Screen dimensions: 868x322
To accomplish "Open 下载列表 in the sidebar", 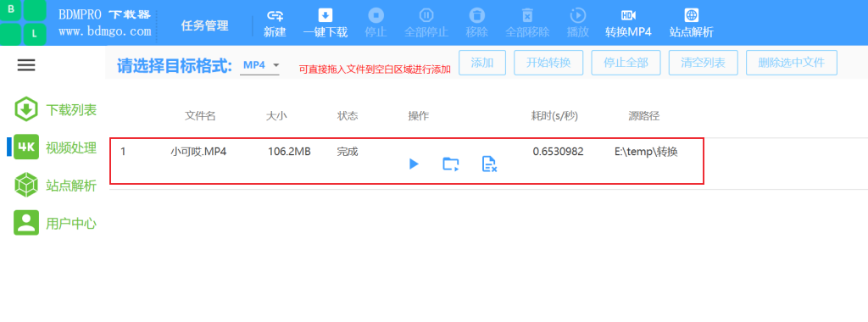I will (55, 109).
